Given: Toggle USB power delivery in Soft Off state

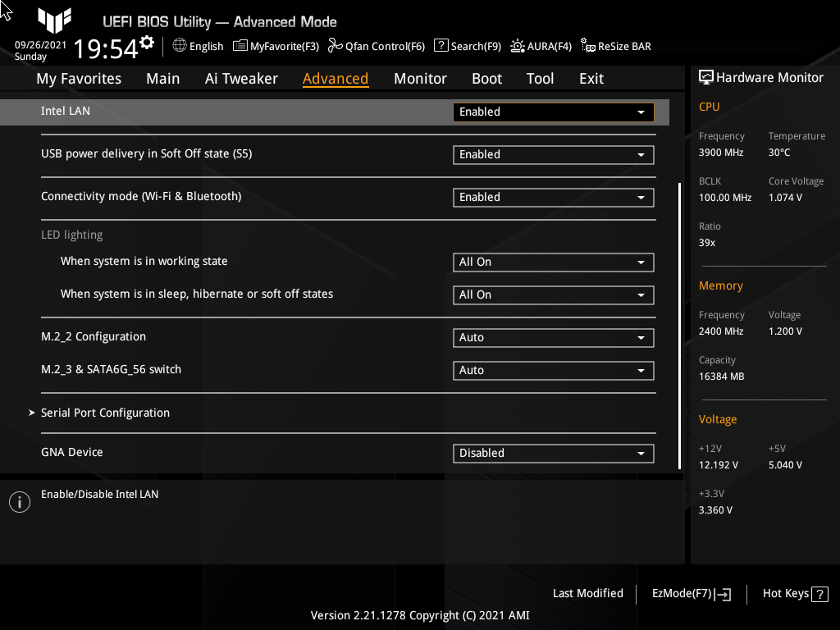Looking at the screenshot, I should [553, 154].
